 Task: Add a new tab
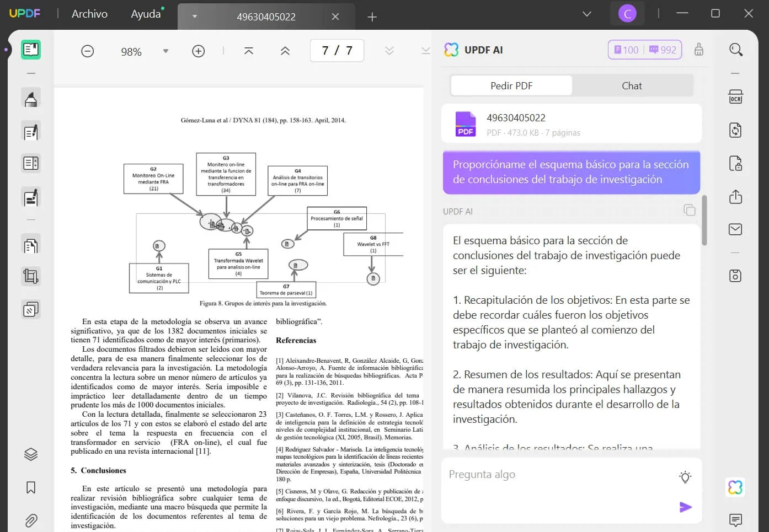pos(372,17)
